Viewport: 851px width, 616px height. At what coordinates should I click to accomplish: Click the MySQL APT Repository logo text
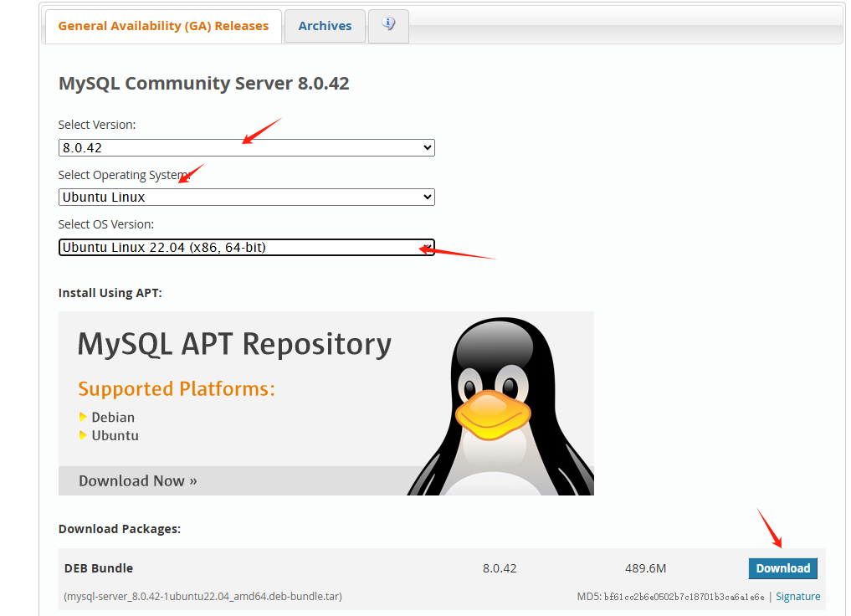click(x=234, y=343)
